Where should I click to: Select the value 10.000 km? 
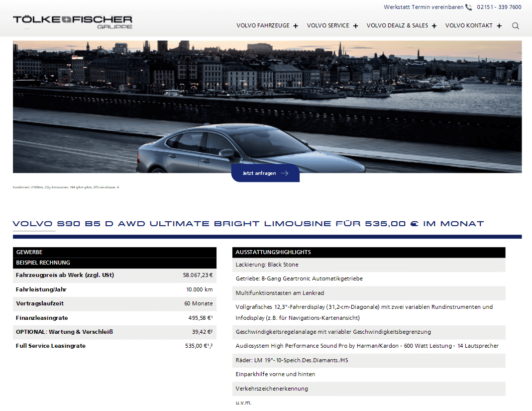click(x=200, y=289)
